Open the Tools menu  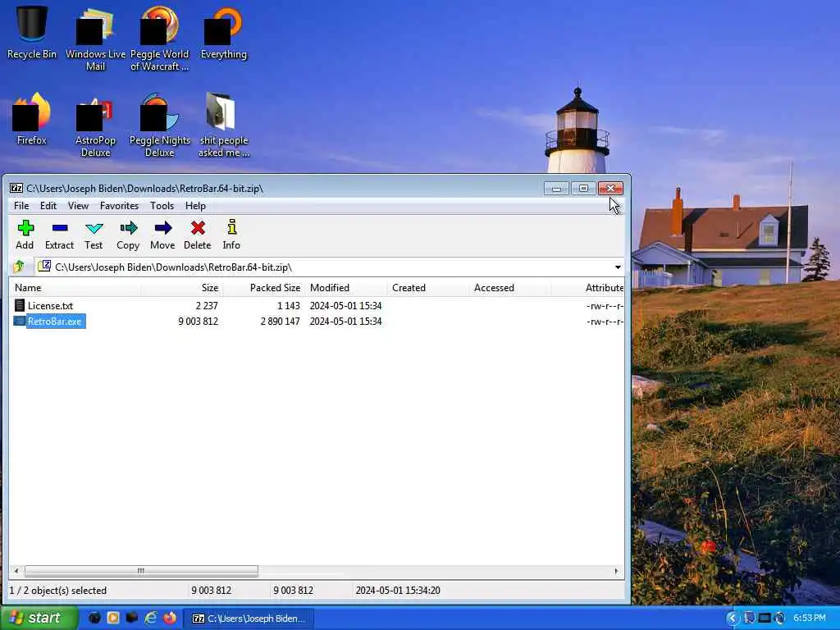[x=162, y=206]
